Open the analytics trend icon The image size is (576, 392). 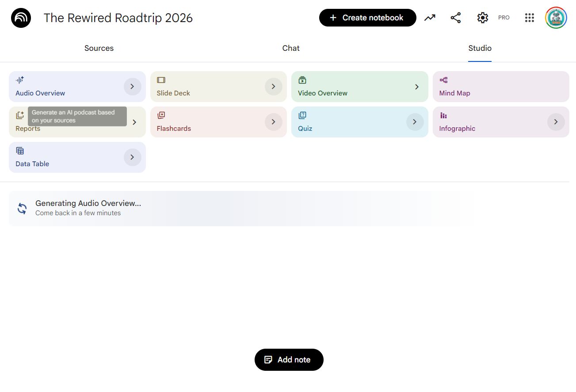(430, 18)
